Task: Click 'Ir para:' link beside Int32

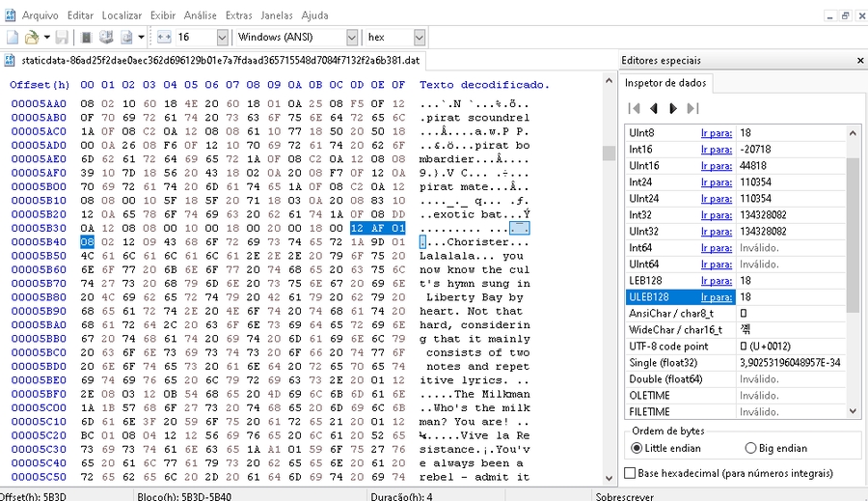Action: click(716, 214)
